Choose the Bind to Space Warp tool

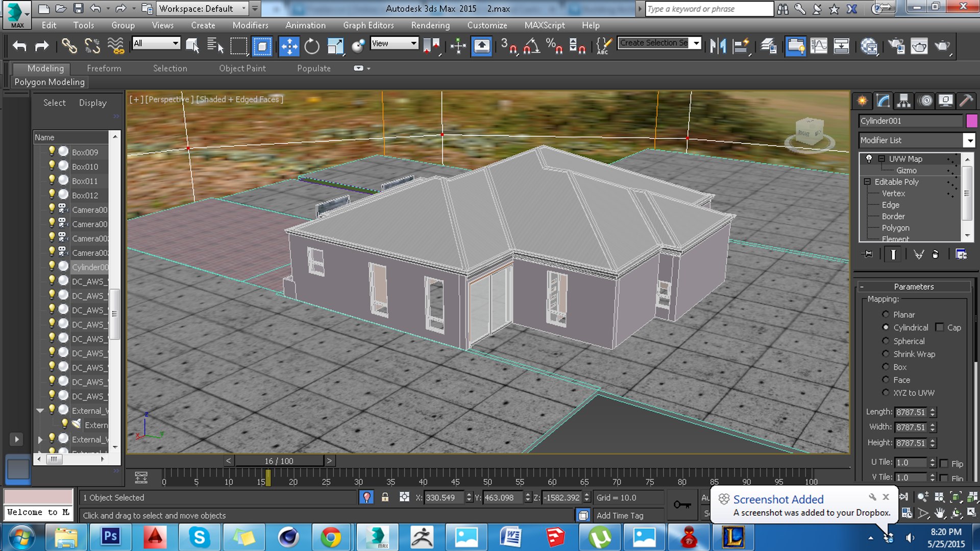pos(116,46)
